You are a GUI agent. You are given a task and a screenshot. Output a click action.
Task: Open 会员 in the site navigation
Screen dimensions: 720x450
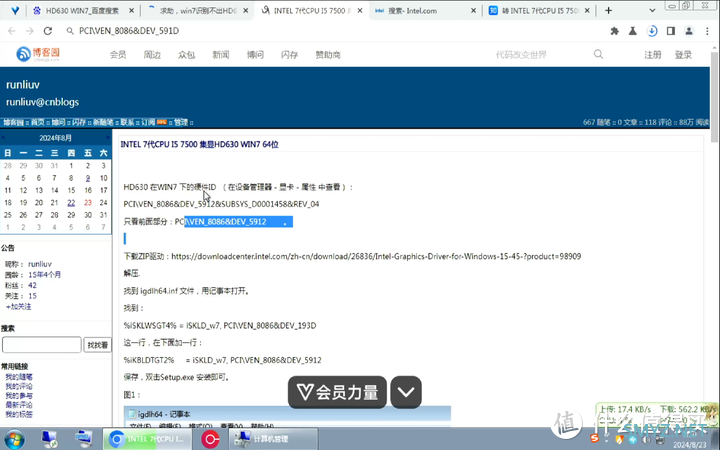tap(118, 55)
